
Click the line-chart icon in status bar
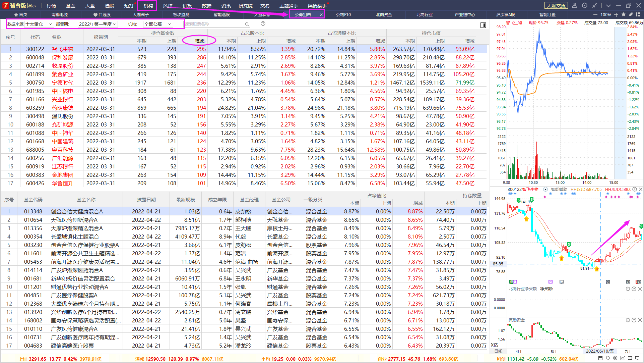click(x=623, y=358)
